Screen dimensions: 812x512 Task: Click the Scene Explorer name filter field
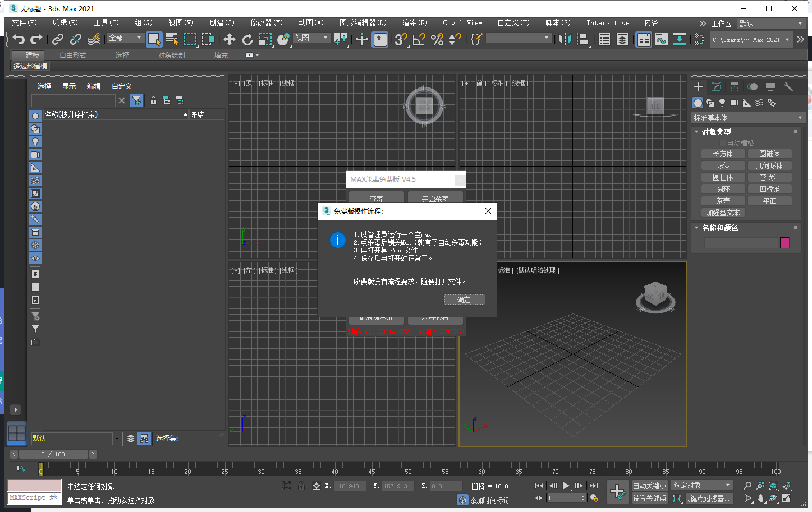pos(74,100)
